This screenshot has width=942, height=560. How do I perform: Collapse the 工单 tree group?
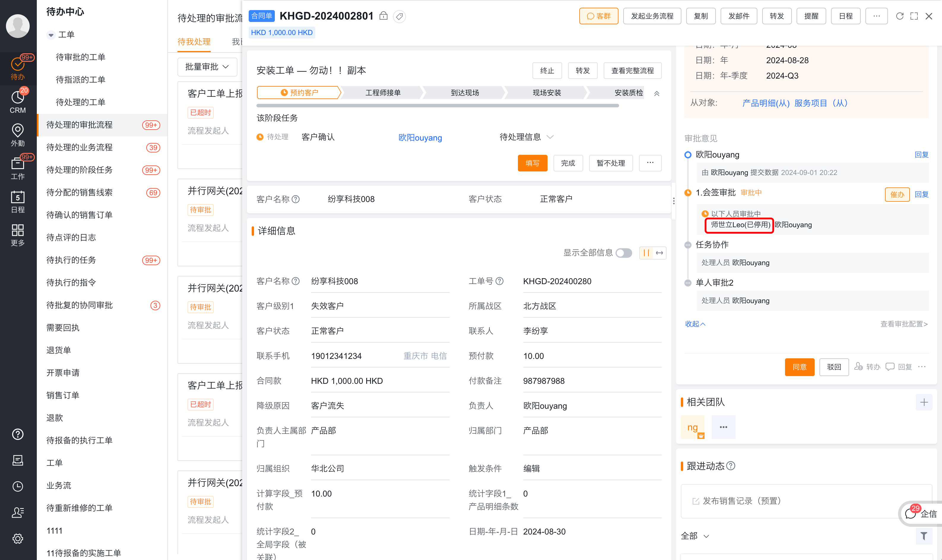point(50,35)
